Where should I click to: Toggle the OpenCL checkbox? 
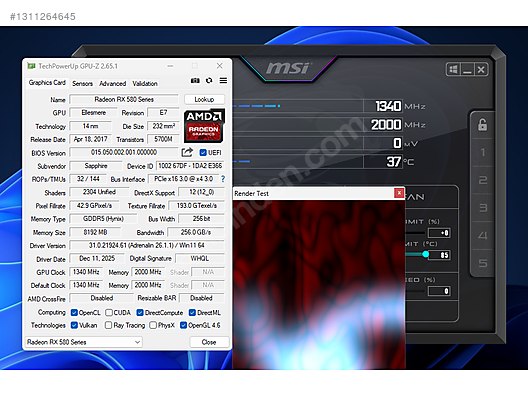(74, 312)
